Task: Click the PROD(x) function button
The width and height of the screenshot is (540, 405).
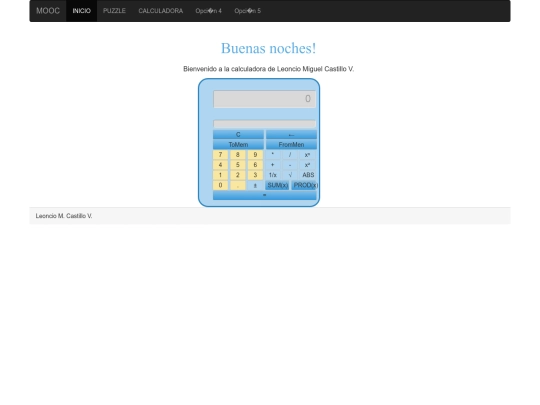Action: pos(305,185)
